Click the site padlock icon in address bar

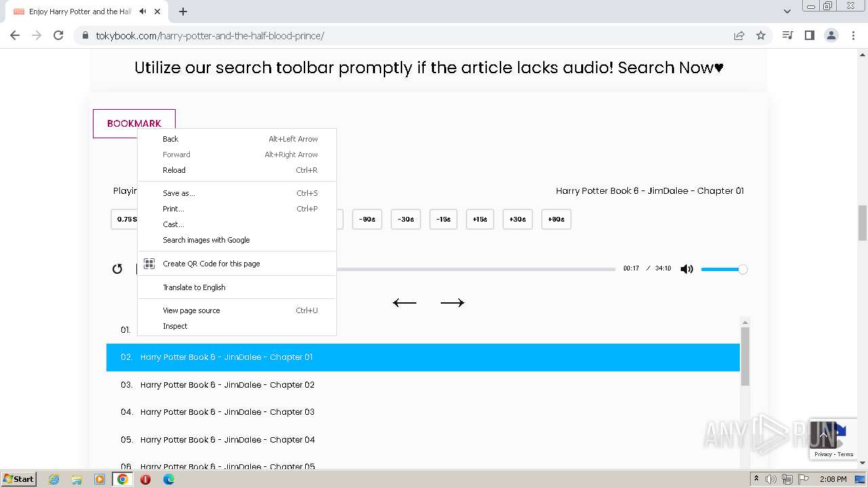pos(85,35)
